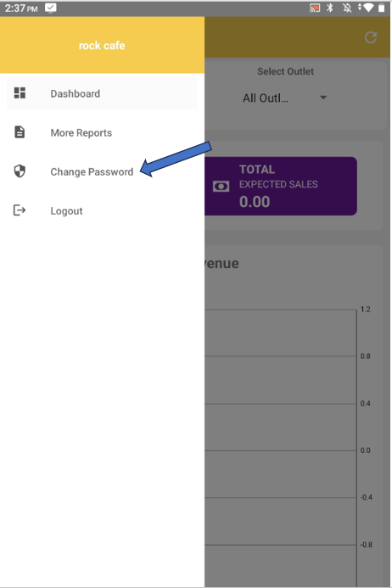Open the All Outl... outlet selector
The width and height of the screenshot is (392, 588).
[285, 98]
